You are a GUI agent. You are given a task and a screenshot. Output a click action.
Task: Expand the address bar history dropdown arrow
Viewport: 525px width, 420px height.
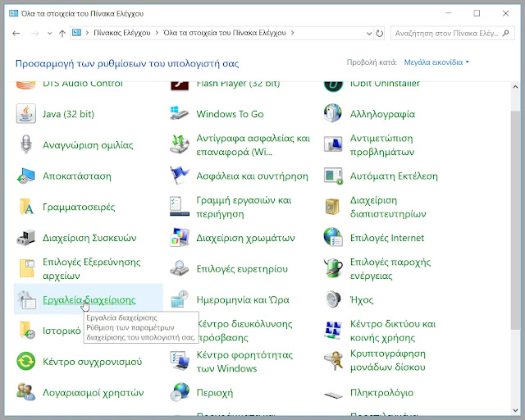[369, 33]
